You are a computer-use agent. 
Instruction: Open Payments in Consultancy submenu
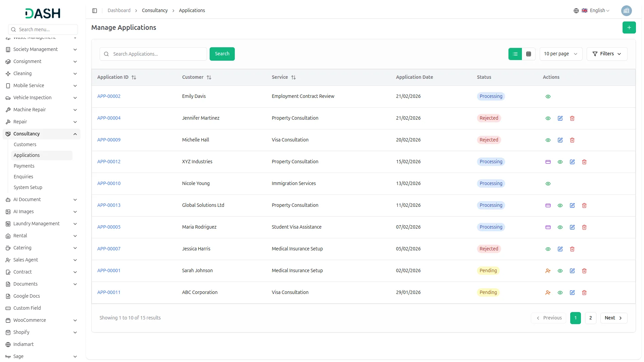pyautogui.click(x=24, y=166)
